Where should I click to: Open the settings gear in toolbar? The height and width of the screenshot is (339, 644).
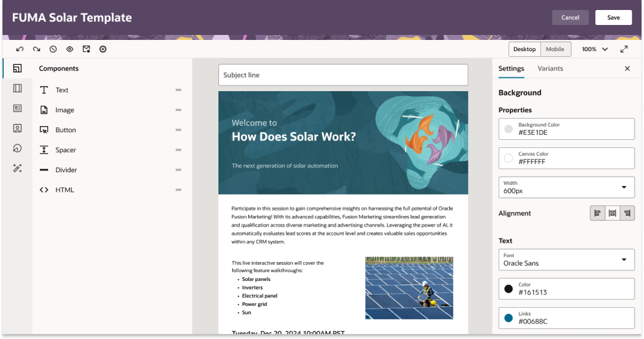point(103,49)
